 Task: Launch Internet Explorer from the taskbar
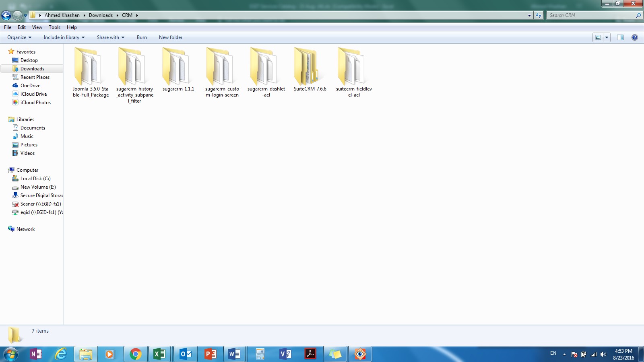click(x=61, y=354)
